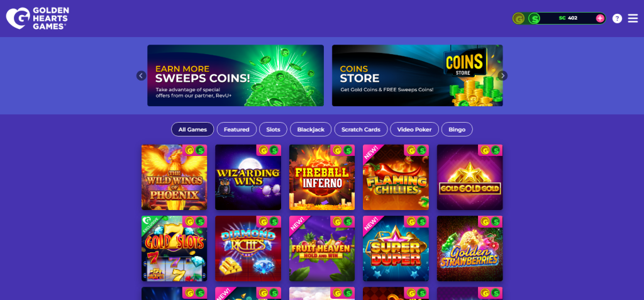Show previous banner with left carousel arrow
Image resolution: width=644 pixels, height=300 pixels.
pyautogui.click(x=142, y=75)
